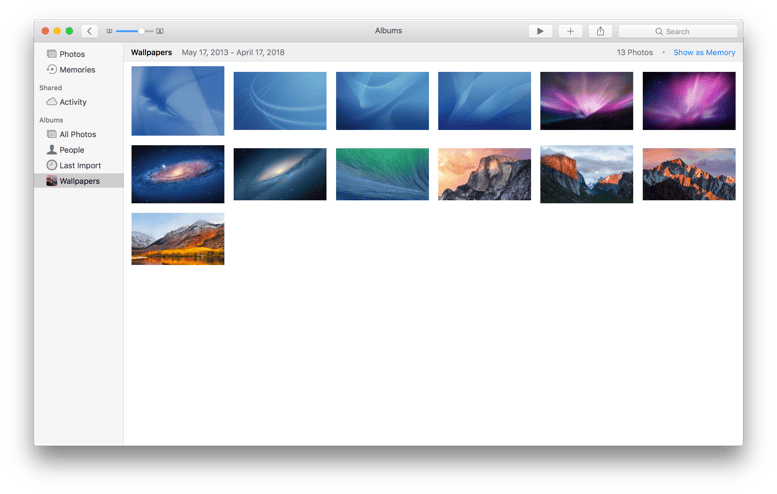Click the People silhouette icon
The image size is (777, 494).
point(52,149)
